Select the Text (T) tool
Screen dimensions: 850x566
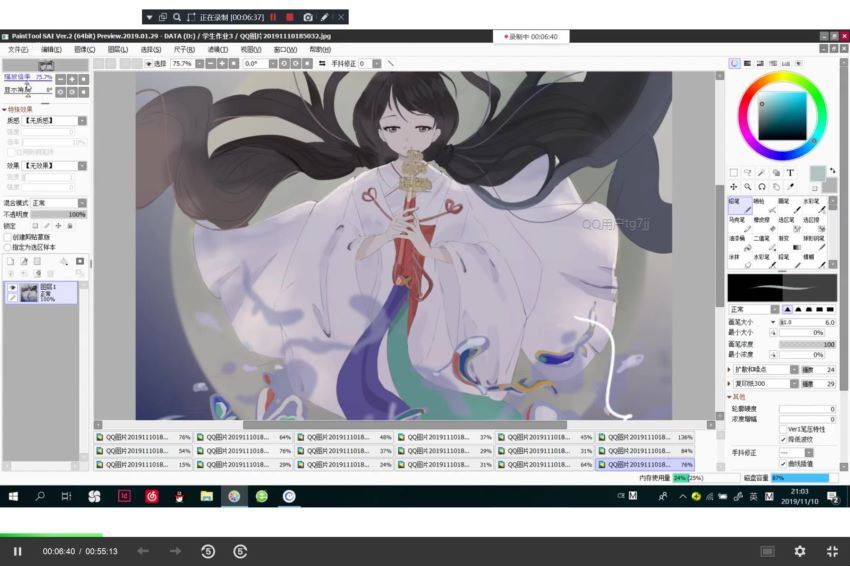[x=790, y=173]
